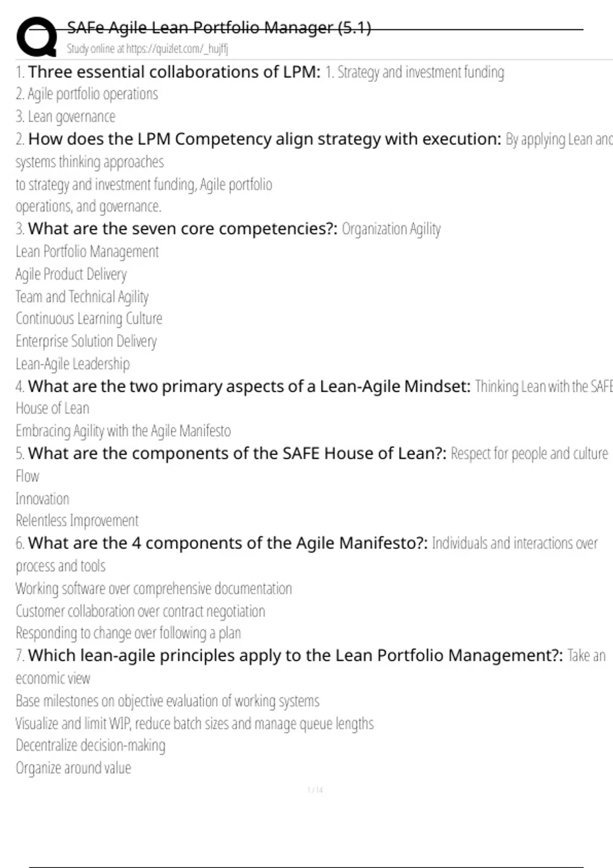613x868 pixels.
Task: Click 'Decentralize decision-making' answer line
Action: tap(90, 745)
